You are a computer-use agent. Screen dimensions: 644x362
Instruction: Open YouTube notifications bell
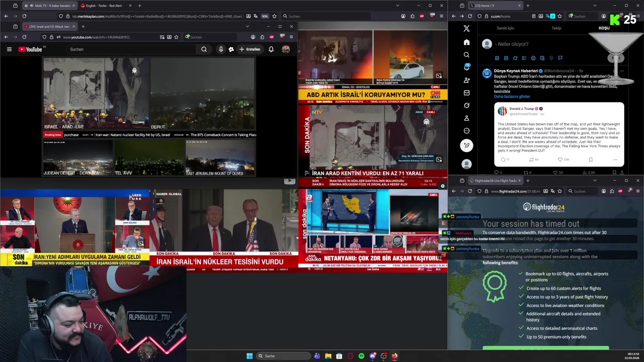(x=271, y=49)
